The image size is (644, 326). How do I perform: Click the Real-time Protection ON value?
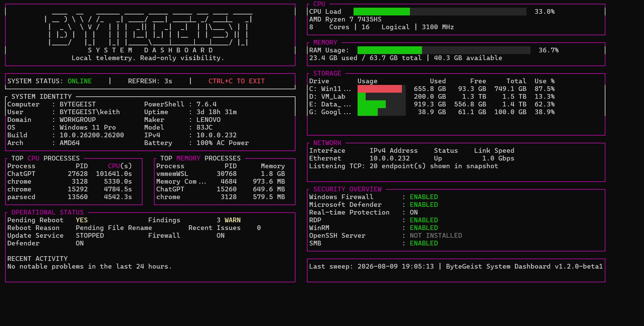pos(414,212)
